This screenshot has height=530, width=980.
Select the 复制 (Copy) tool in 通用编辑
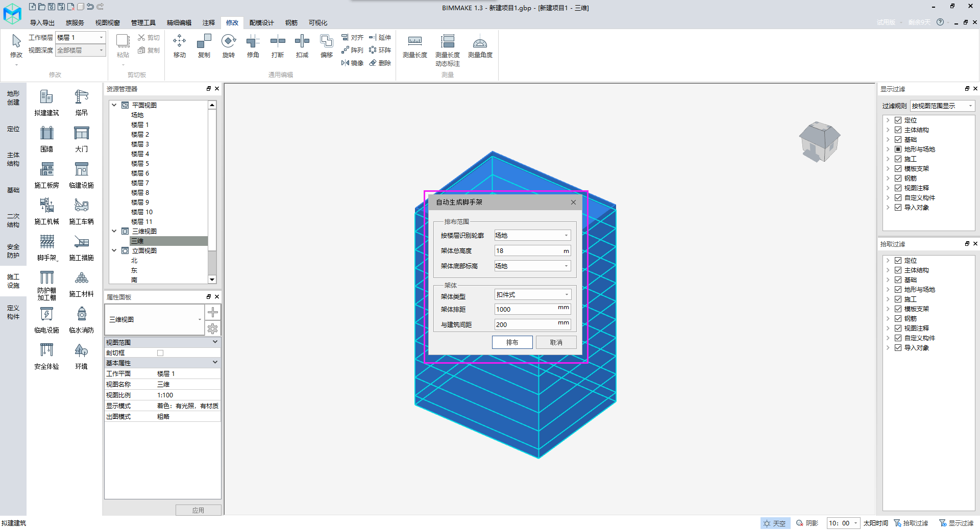pyautogui.click(x=204, y=46)
